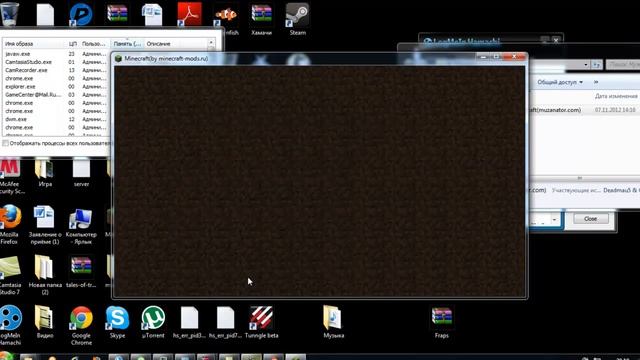Image resolution: width=640 pixels, height=360 pixels.
Task: Open the tales-of-tr... archive icon
Action: click(81, 271)
